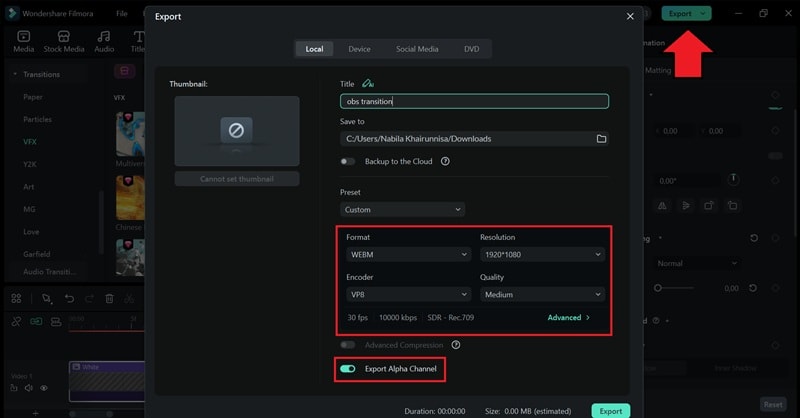800x418 pixels.
Task: Open the Resolution 1920*1080 dropdown
Action: pos(542,254)
